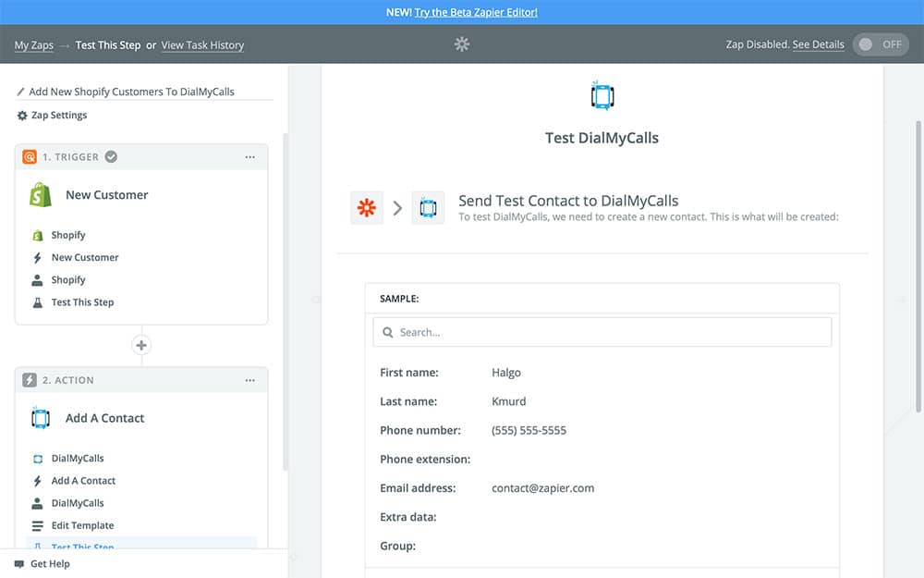Select the Edit Template step item
924x578 pixels.
tap(82, 525)
